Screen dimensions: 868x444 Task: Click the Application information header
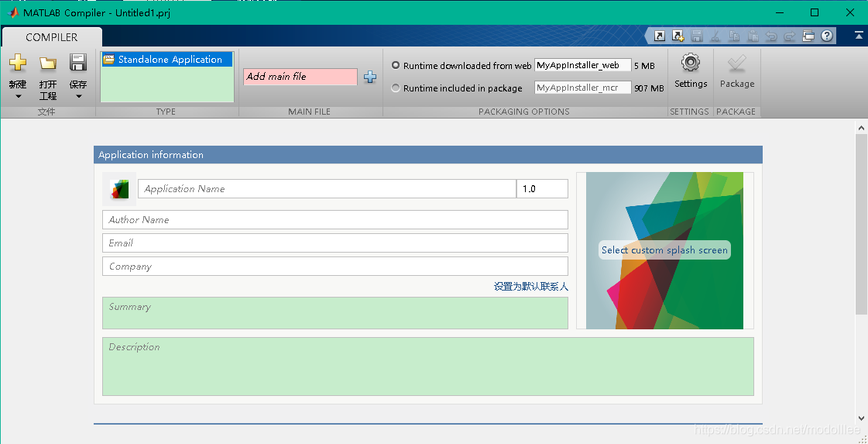click(x=428, y=155)
